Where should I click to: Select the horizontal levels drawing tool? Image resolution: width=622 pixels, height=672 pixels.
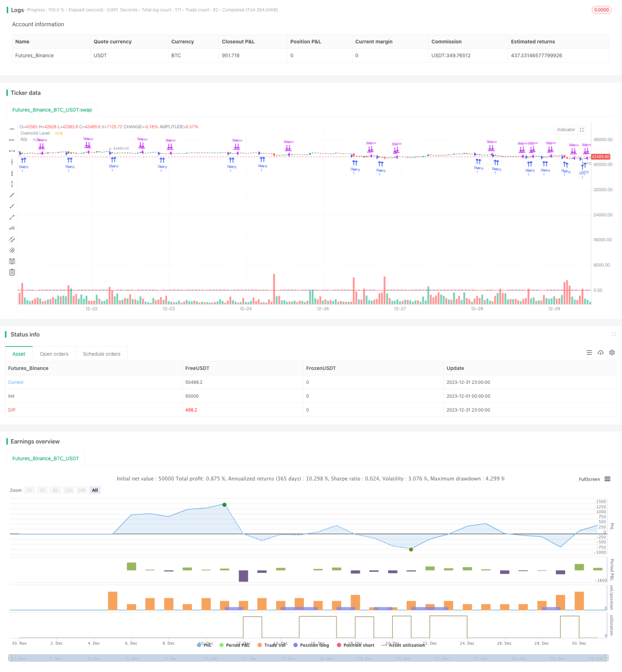[x=12, y=261]
